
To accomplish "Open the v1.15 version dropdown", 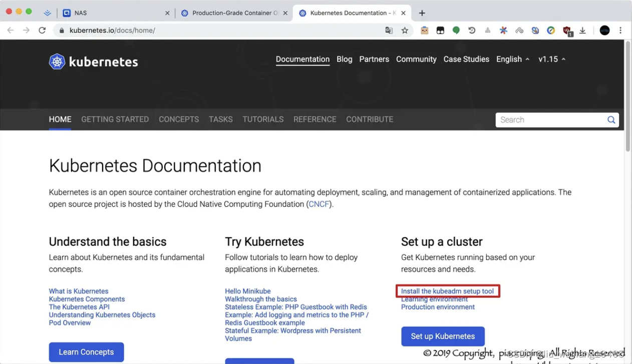I will [x=552, y=59].
